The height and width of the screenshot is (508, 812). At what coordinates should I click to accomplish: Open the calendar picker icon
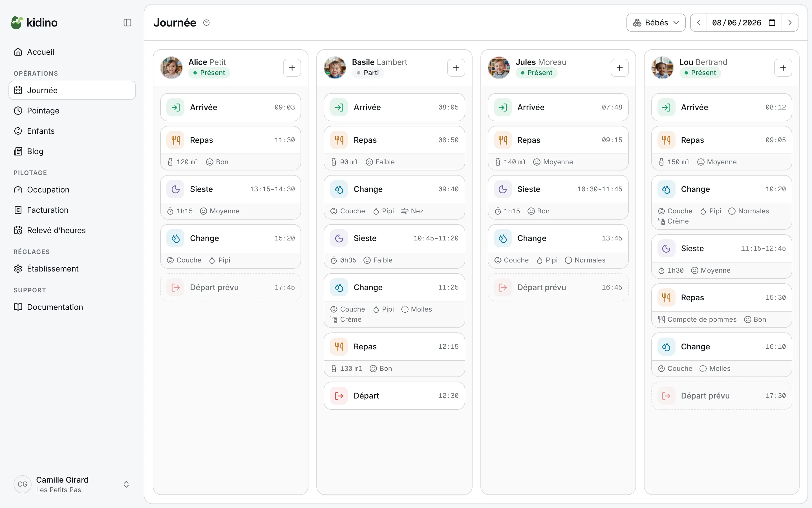point(772,23)
